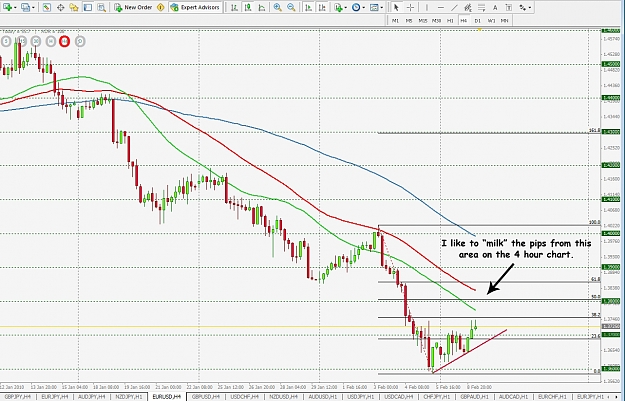Click the 'D' circle button on chart

(x=80, y=41)
